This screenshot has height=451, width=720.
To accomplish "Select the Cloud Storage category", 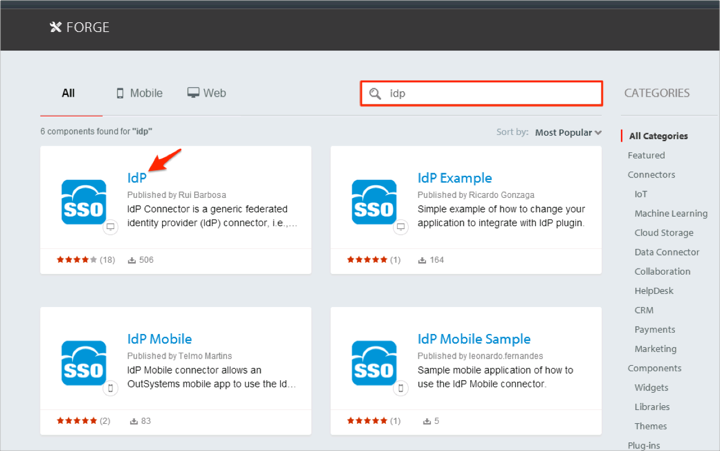I will [x=663, y=233].
